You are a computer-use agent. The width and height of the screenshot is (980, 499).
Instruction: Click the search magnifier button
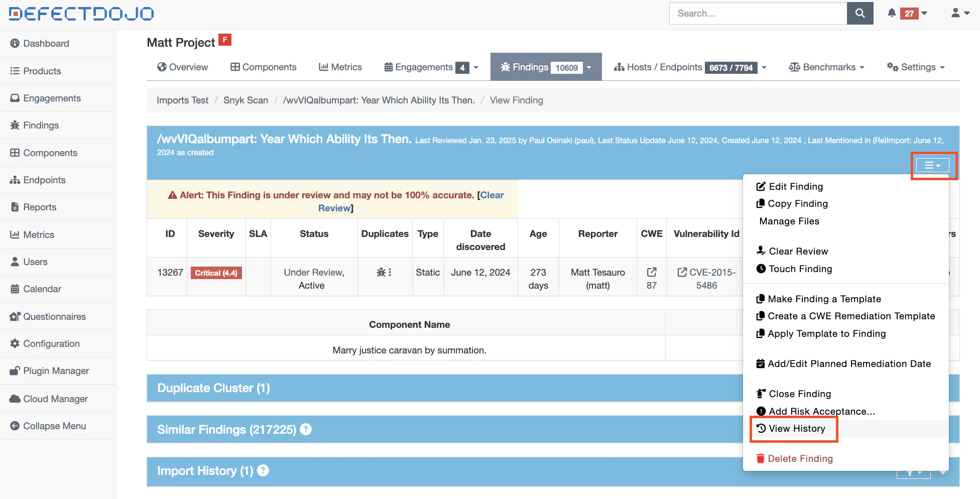coord(860,14)
